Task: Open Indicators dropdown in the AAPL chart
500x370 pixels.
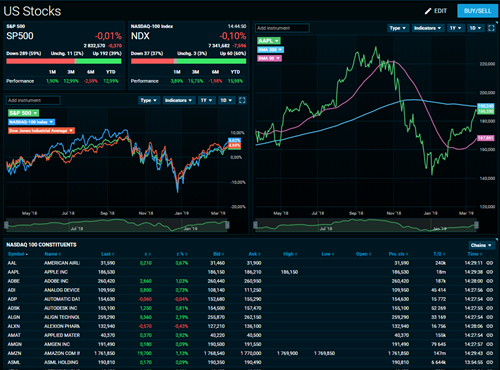Action: tap(427, 28)
